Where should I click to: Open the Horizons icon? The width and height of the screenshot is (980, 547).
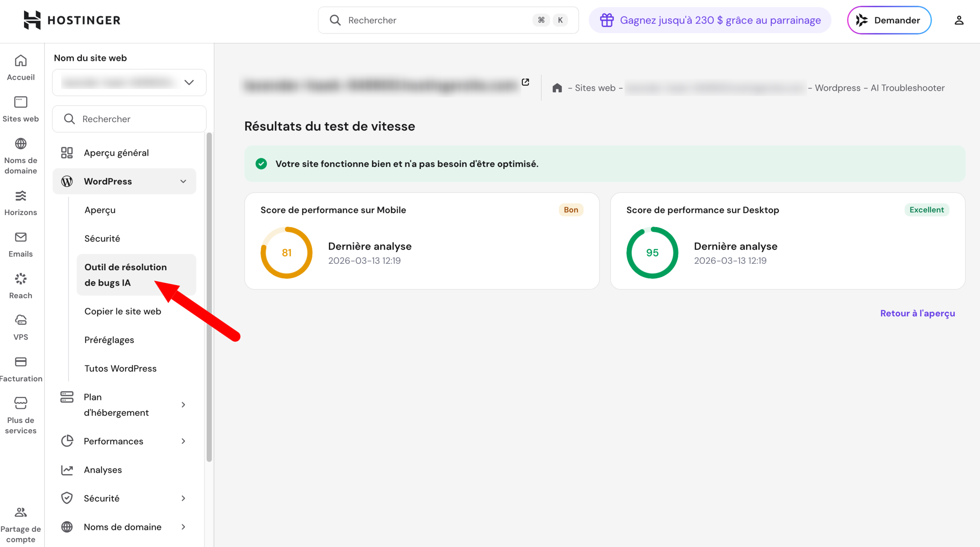point(21,196)
